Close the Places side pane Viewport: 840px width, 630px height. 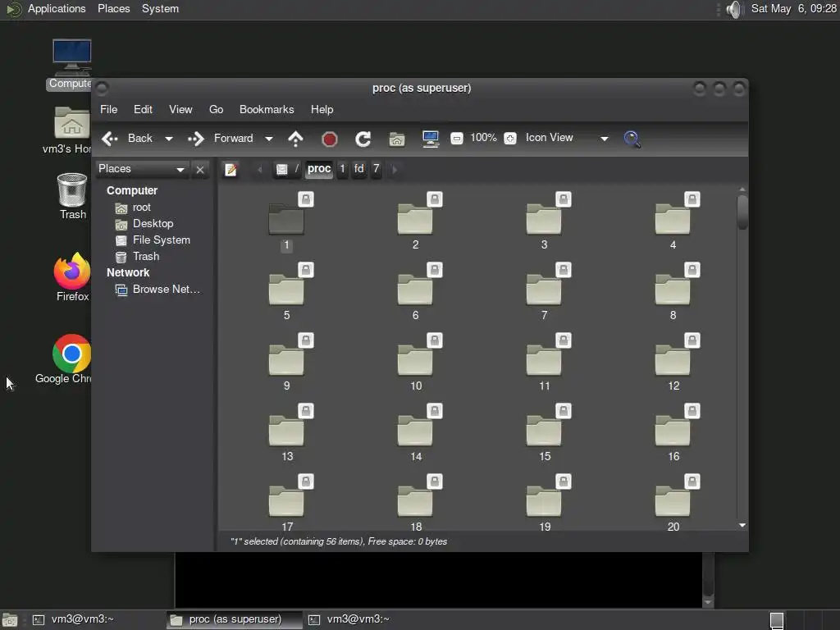pyautogui.click(x=199, y=170)
